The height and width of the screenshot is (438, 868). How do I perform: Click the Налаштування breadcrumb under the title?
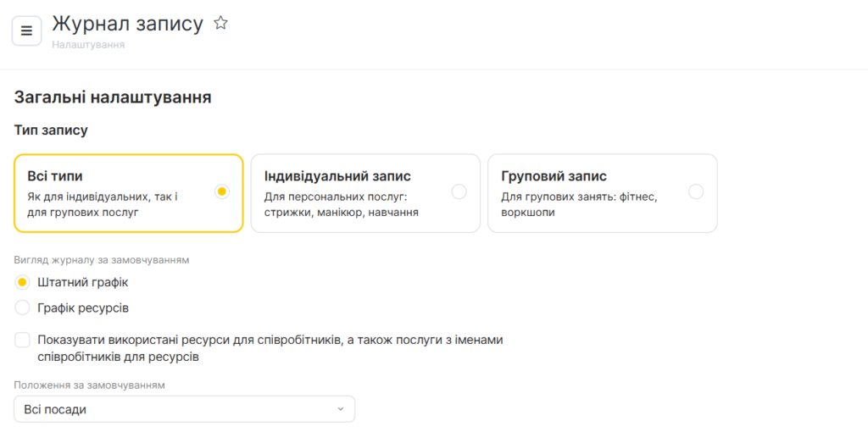[x=88, y=45]
